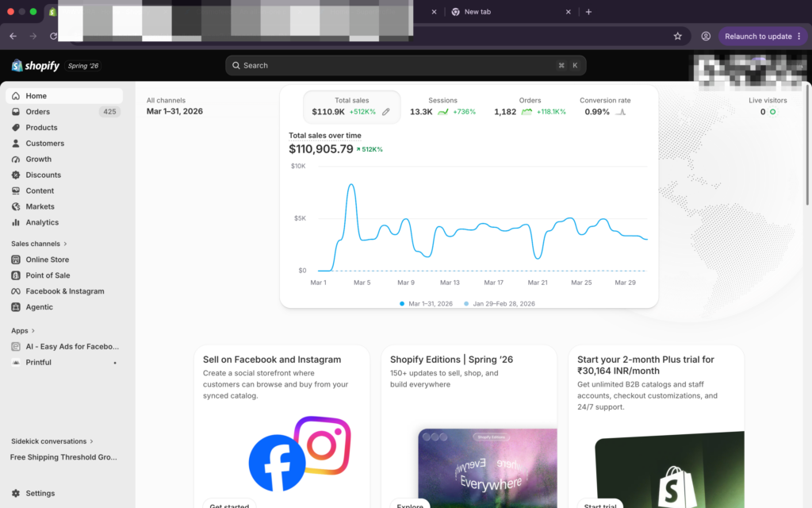Image resolution: width=812 pixels, height=508 pixels.
Task: Click the Spring '26 badge
Action: [82, 66]
